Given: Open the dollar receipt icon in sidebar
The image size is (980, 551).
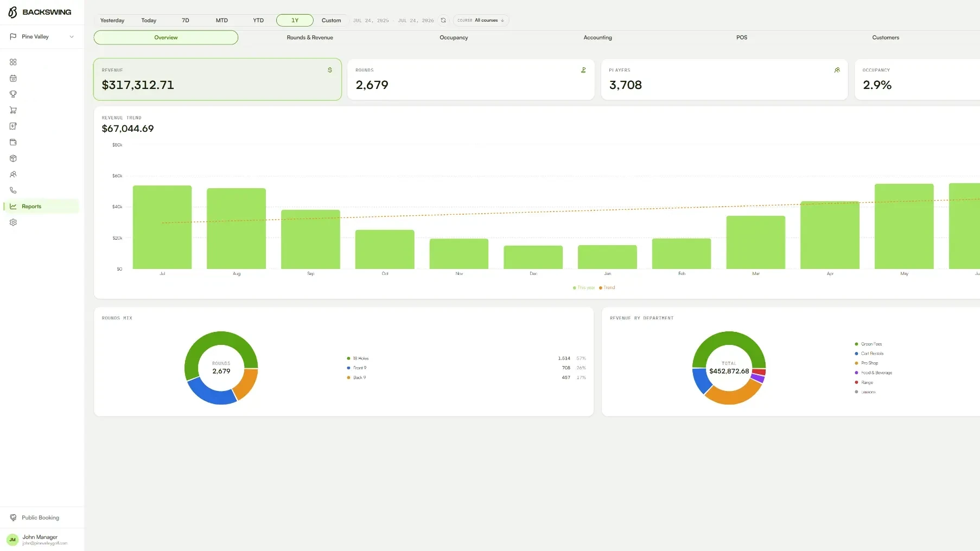Looking at the screenshot, I should tap(13, 126).
